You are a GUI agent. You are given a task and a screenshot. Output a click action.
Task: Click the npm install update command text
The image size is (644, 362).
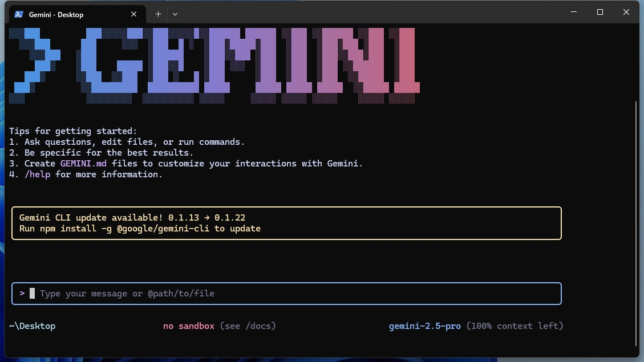(x=140, y=228)
